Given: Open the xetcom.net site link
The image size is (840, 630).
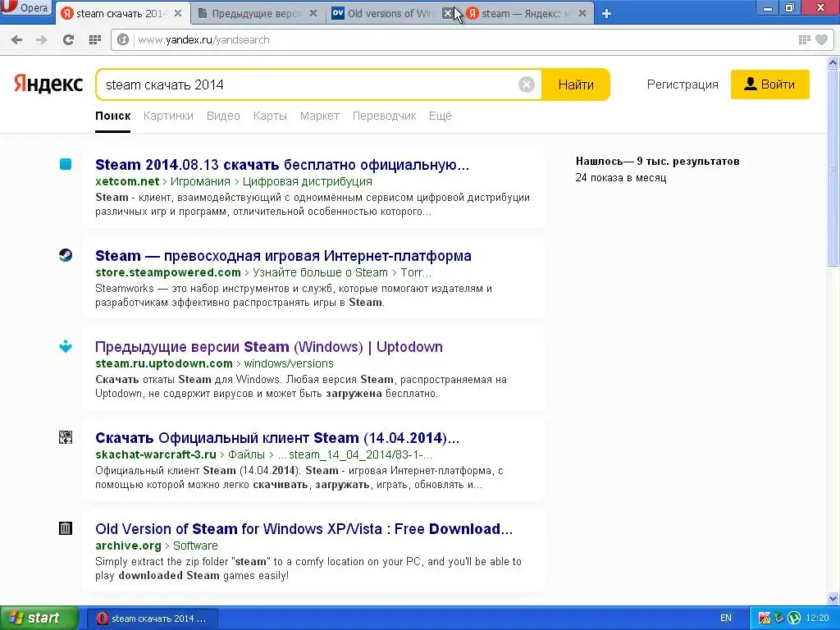Looking at the screenshot, I should click(x=127, y=181).
